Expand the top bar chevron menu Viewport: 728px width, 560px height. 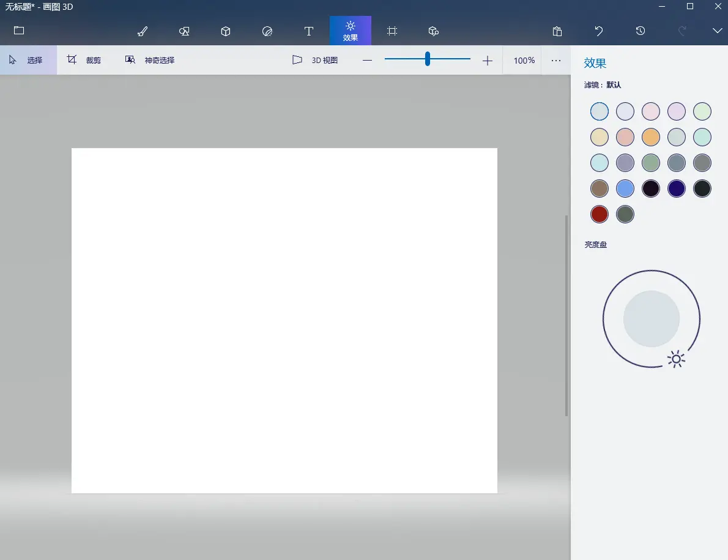pos(718,31)
